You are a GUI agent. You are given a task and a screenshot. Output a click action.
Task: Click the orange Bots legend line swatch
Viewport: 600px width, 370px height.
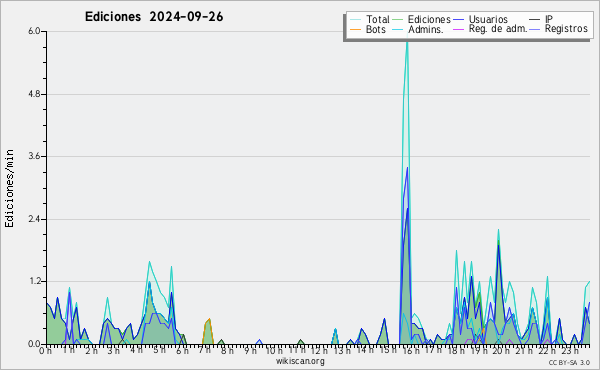click(x=355, y=29)
